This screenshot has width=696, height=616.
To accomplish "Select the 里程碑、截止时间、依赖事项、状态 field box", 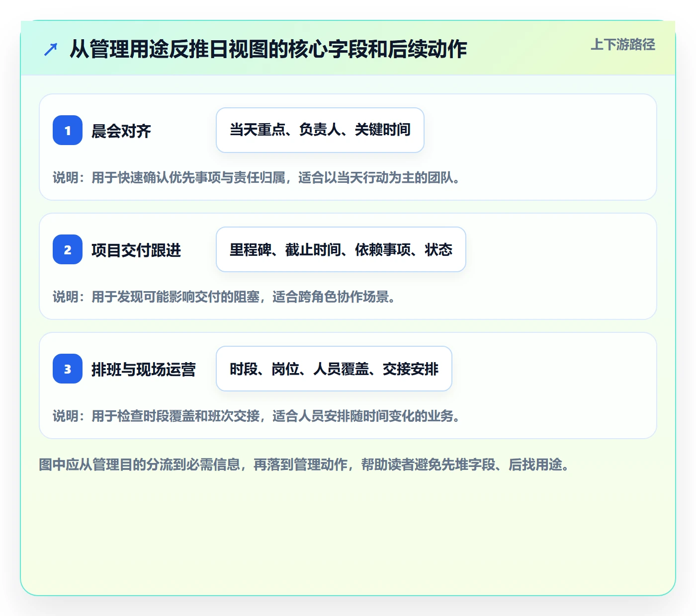I will click(341, 249).
